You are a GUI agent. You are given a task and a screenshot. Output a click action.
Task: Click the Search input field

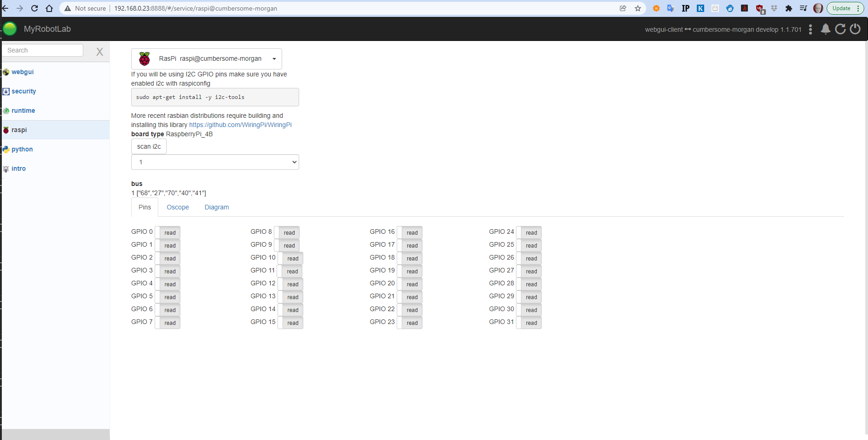click(x=42, y=50)
